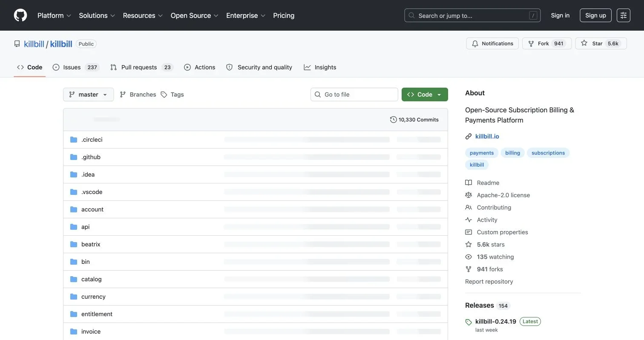Screen dimensions: 644x340
Task: Expand the Enterprise menu
Action: click(246, 15)
